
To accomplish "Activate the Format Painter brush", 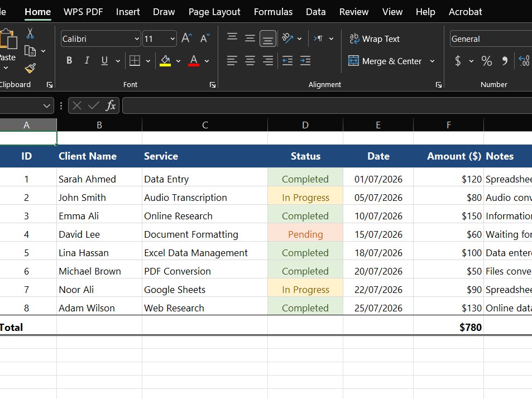I will tap(30, 68).
